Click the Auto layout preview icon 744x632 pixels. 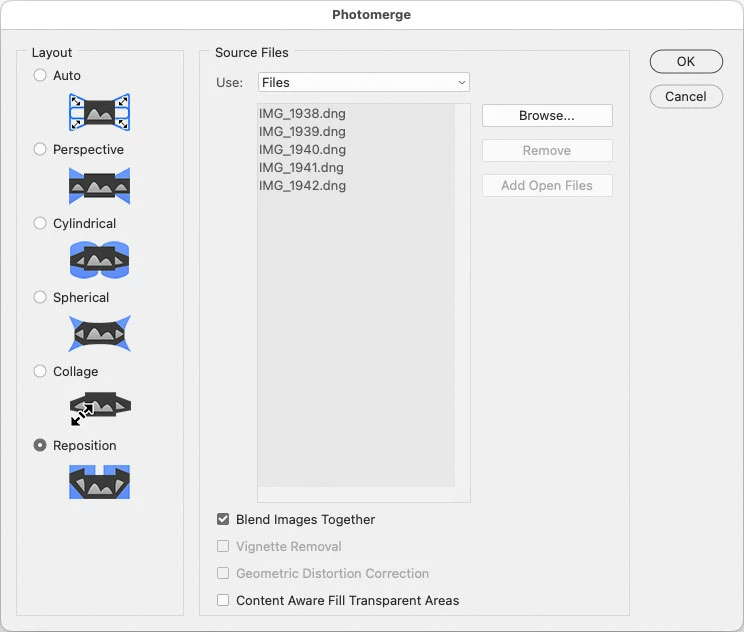click(x=99, y=112)
